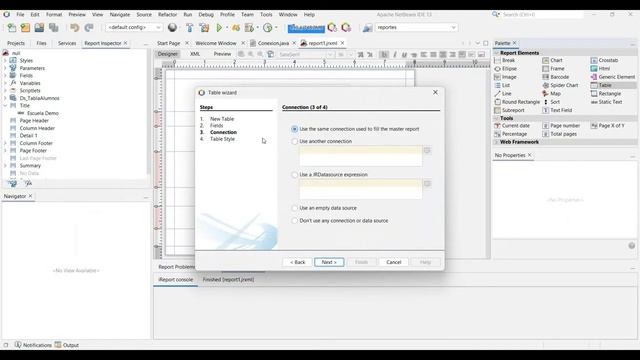Viewport: 640px width, 360px height.
Task: Collapse the Title tree node
Action: (5, 105)
